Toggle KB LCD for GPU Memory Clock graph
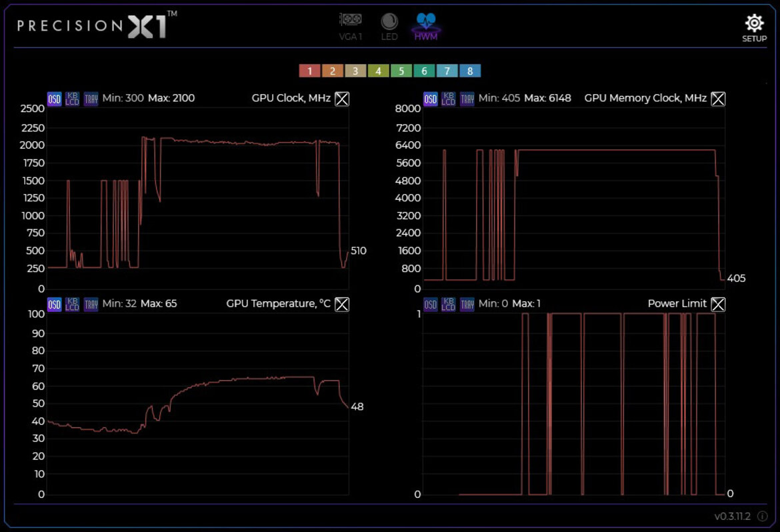 click(x=448, y=99)
